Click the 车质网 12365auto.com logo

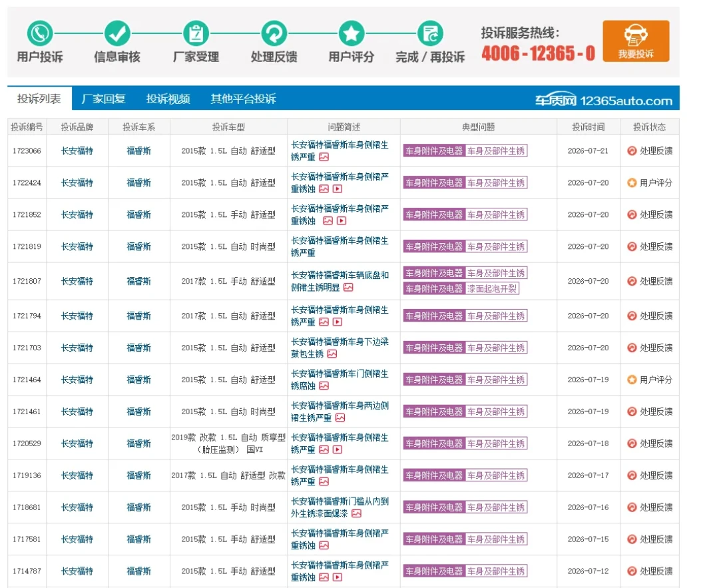click(x=603, y=100)
